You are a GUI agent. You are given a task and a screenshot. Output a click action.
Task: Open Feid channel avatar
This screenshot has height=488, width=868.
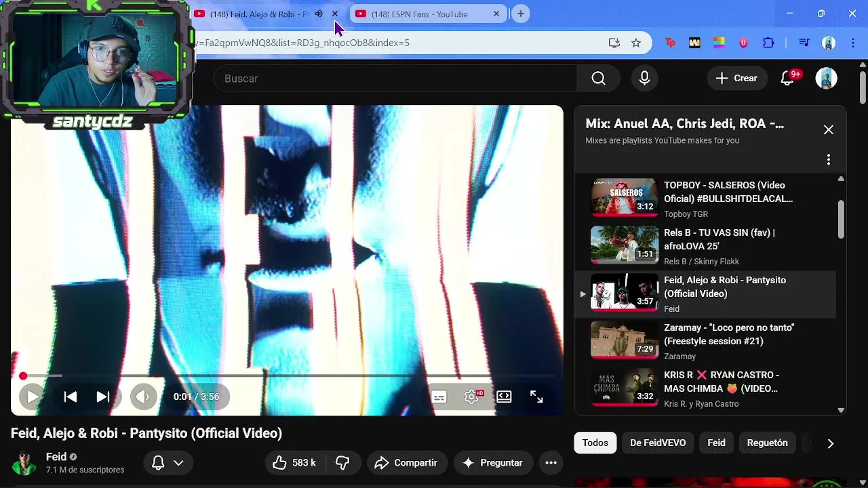click(x=24, y=463)
